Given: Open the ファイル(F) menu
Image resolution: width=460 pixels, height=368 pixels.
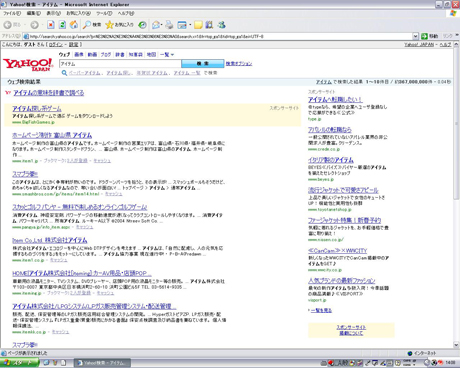Looking at the screenshot, I should 12,13.
